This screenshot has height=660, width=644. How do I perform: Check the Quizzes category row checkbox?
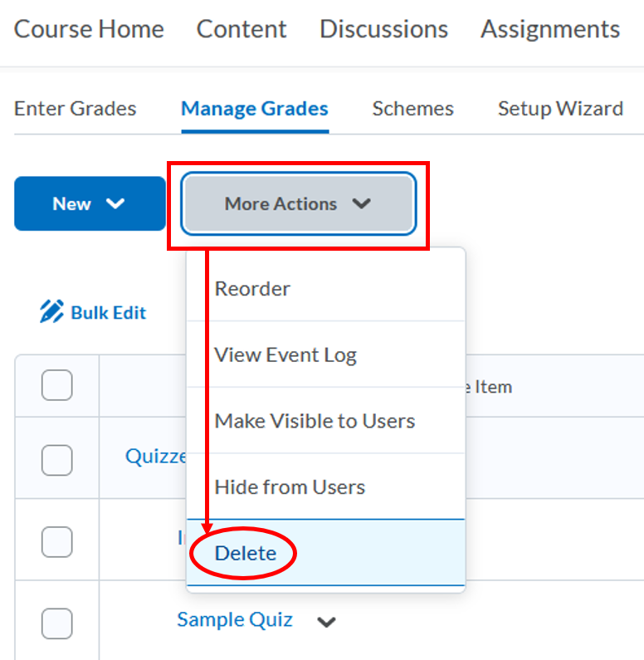[x=56, y=459]
